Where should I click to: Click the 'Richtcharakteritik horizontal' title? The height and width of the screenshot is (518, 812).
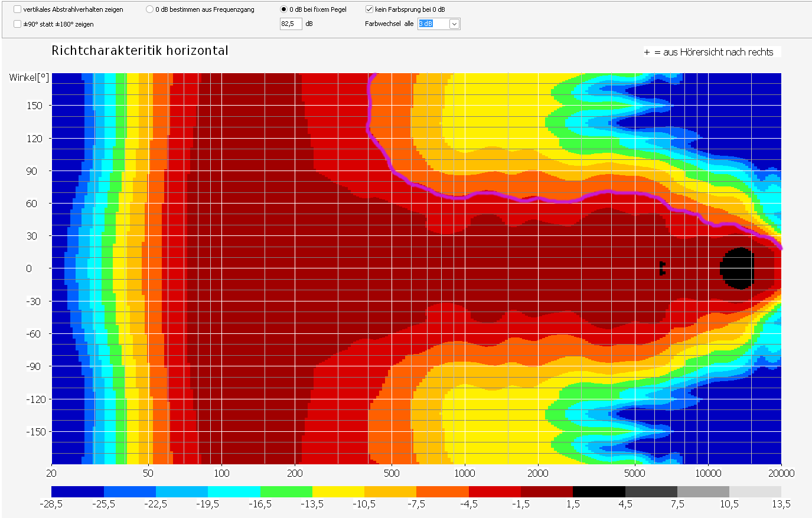tap(140, 51)
